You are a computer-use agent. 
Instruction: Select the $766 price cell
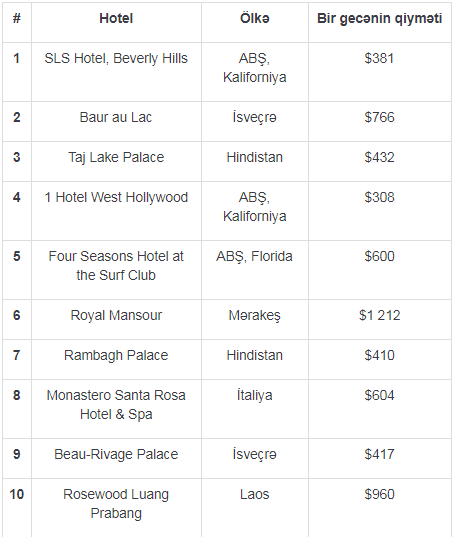[x=379, y=117]
